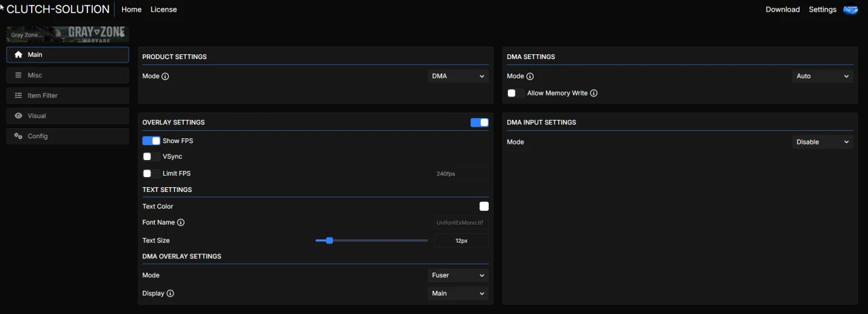Click info icon next to Font Name
Image resolution: width=868 pixels, height=314 pixels.
pyautogui.click(x=181, y=222)
